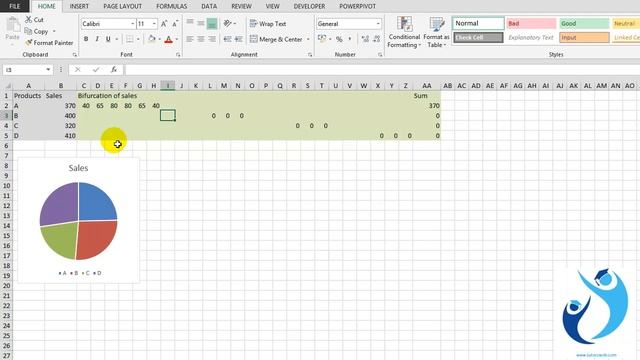Click the Borders icon
The image size is (640, 360).
[129, 39]
